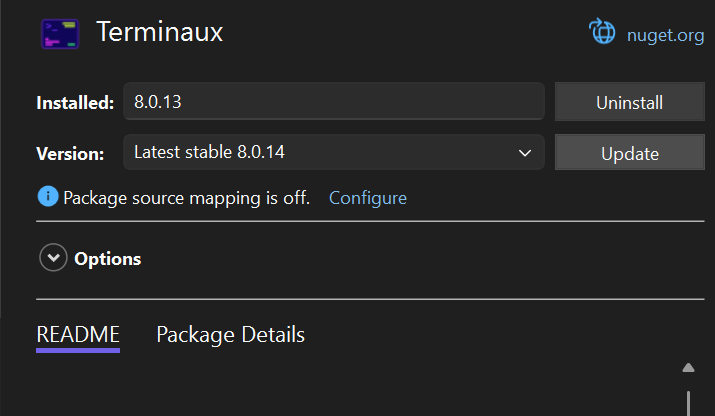Click the blue info icon
This screenshot has height=416, width=715.
point(48,196)
